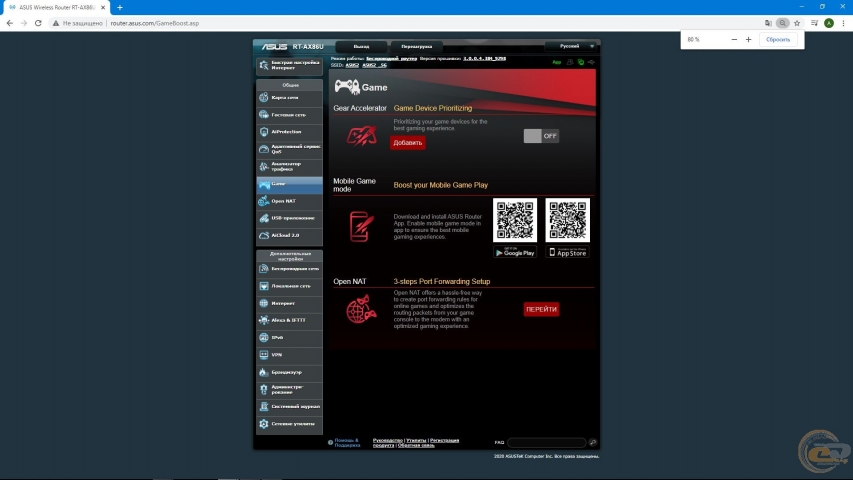Click the network connection status icon

coord(591,62)
